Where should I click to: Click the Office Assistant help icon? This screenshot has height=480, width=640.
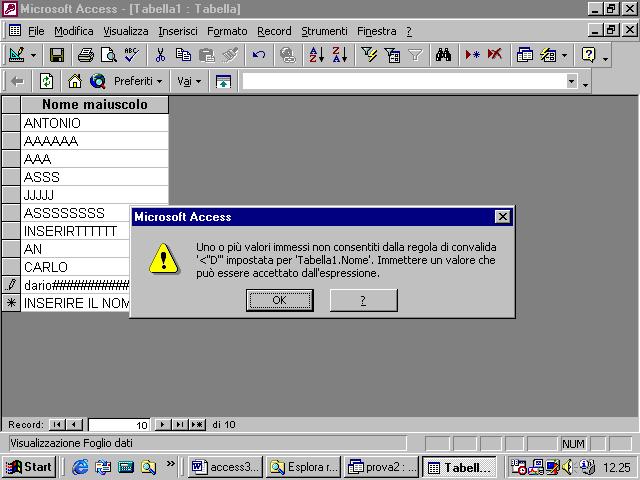click(x=589, y=55)
